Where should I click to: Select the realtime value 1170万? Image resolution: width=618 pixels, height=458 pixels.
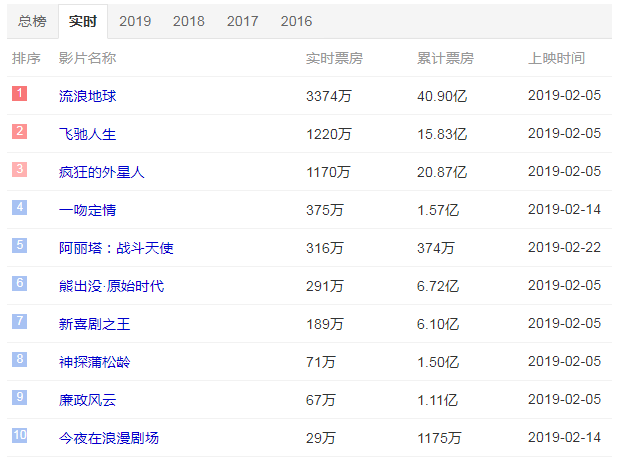point(328,172)
